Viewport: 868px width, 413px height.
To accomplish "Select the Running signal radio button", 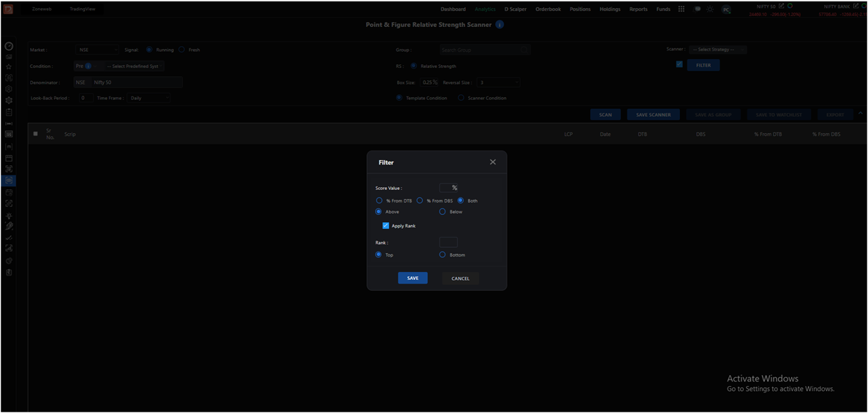I will point(149,50).
